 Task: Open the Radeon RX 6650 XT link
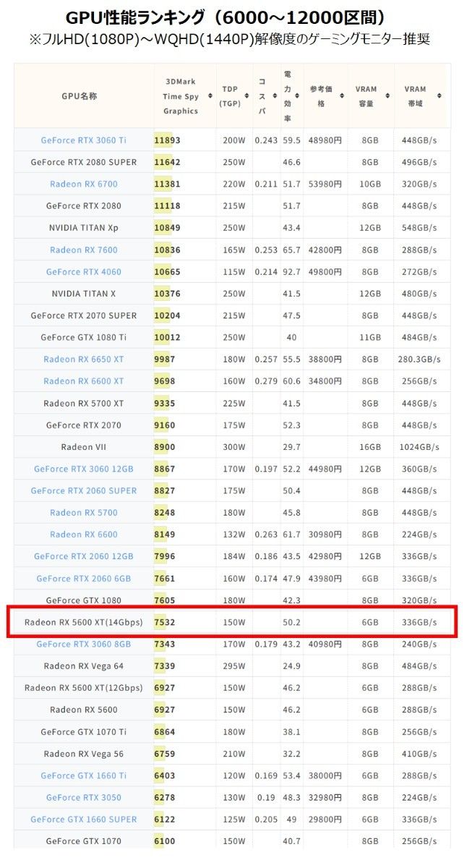tap(84, 359)
